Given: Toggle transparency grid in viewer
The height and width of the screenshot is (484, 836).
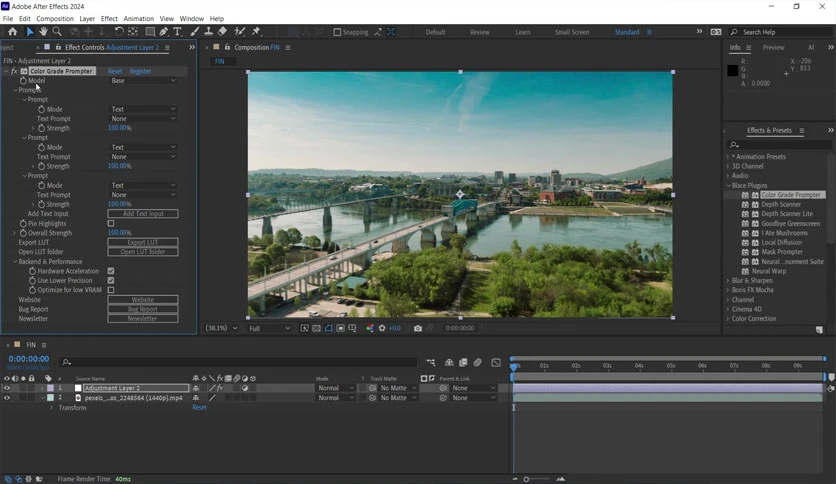Looking at the screenshot, I should coord(316,328).
